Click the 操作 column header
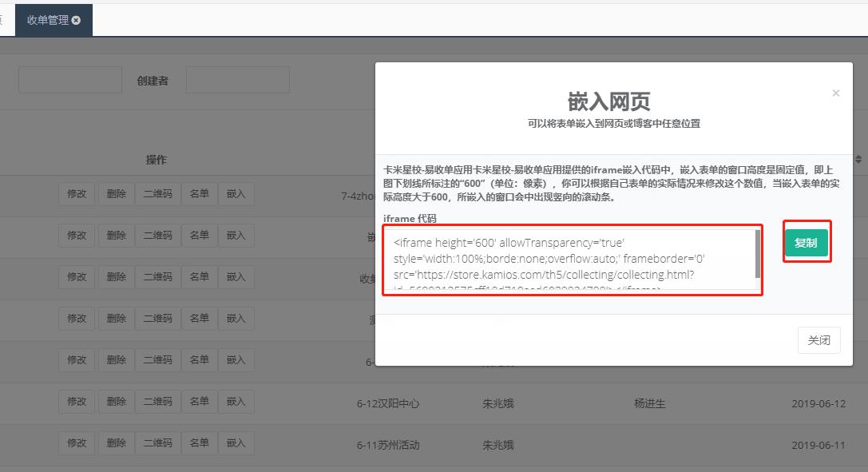 coord(156,160)
